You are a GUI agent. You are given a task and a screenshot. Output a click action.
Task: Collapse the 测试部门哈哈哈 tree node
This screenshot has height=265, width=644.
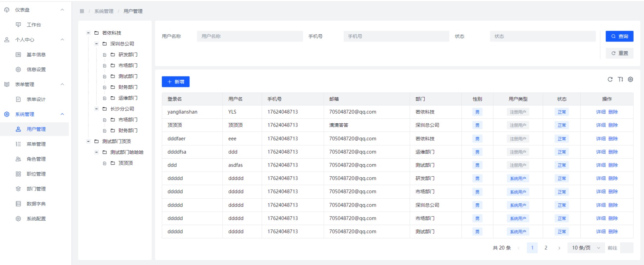point(96,152)
